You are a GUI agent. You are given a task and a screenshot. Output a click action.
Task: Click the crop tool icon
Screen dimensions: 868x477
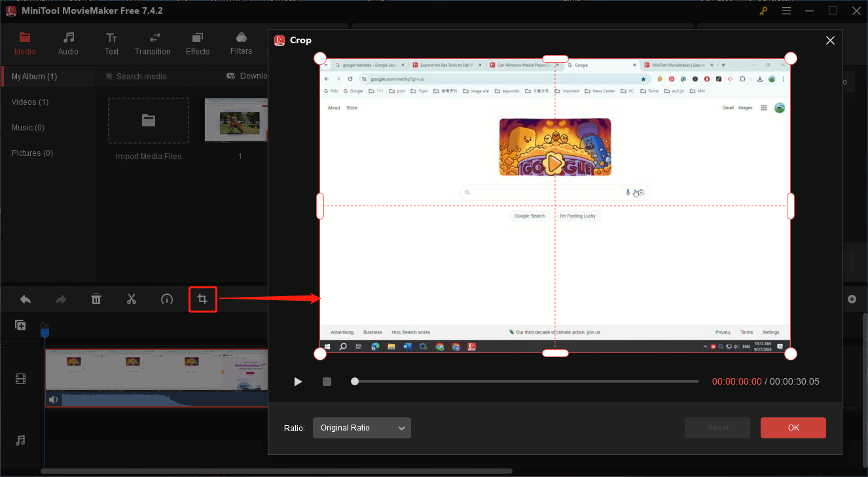click(x=203, y=299)
